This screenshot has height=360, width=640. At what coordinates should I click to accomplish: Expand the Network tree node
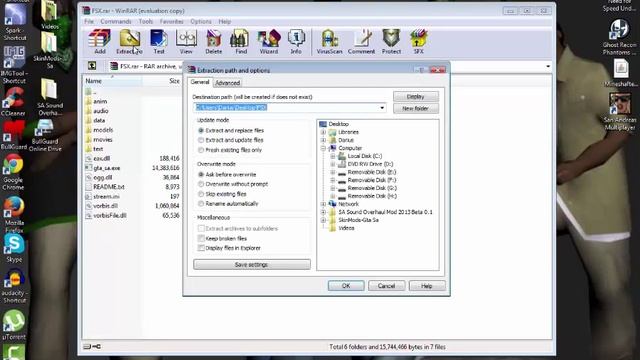click(x=323, y=204)
